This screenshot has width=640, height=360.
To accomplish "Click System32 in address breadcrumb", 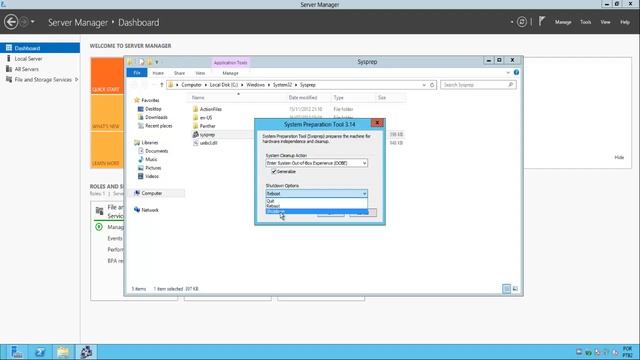I will click(x=282, y=85).
